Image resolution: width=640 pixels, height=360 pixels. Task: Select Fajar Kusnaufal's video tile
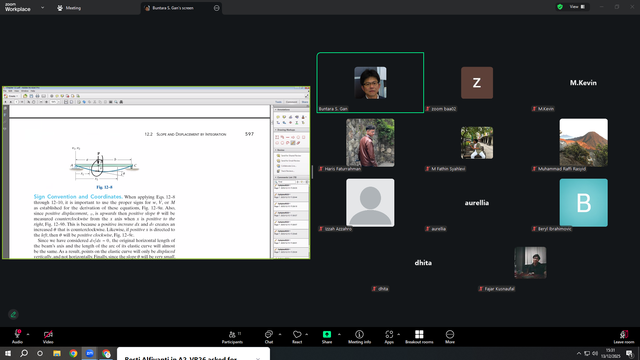pyautogui.click(x=530, y=262)
